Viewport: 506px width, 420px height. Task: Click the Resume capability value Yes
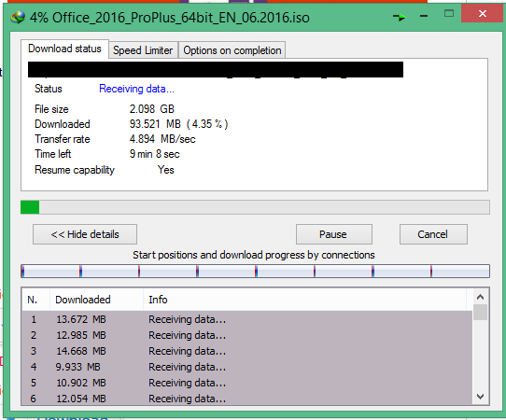pos(166,170)
